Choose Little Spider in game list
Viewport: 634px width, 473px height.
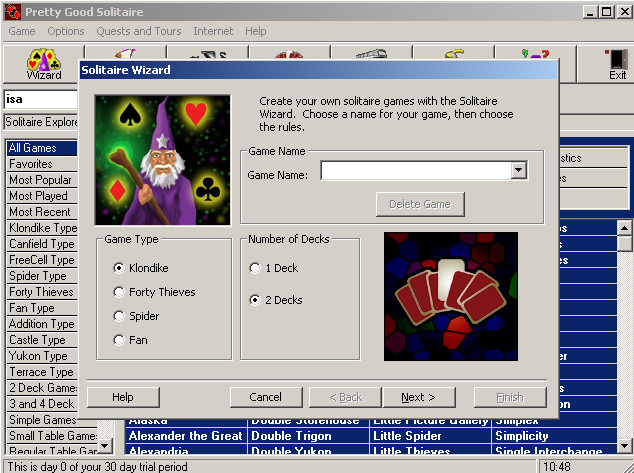(430, 436)
